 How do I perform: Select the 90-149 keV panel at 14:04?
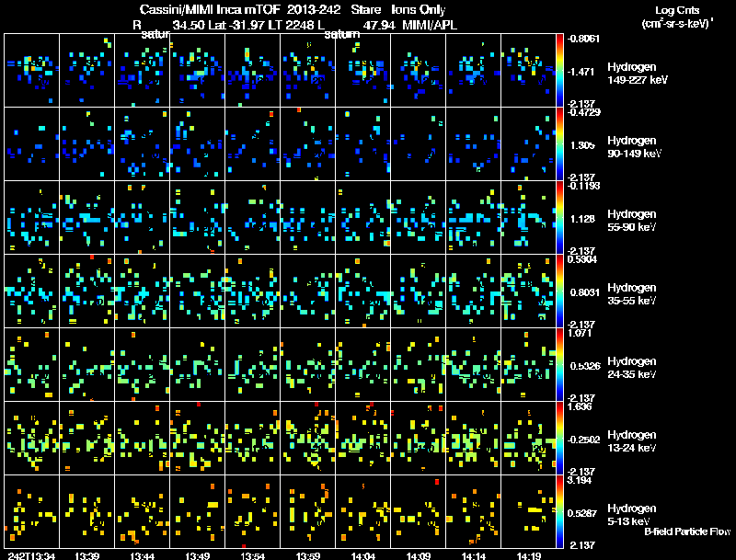pyautogui.click(x=362, y=144)
